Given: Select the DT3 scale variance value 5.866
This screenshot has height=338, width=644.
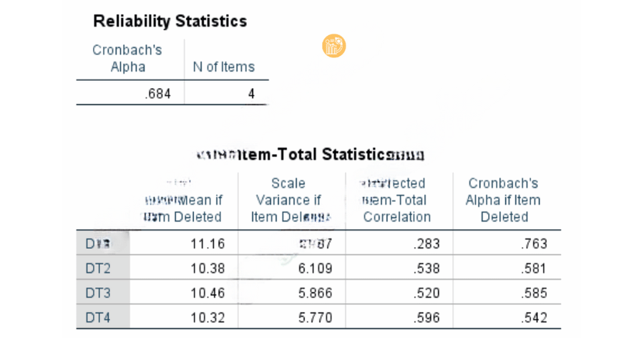Looking at the screenshot, I should click(315, 293).
